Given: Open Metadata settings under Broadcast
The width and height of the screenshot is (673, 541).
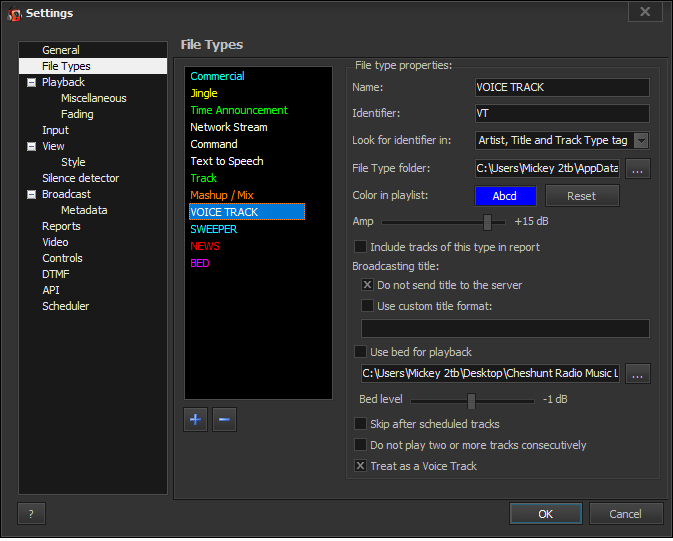Looking at the screenshot, I should point(84,210).
